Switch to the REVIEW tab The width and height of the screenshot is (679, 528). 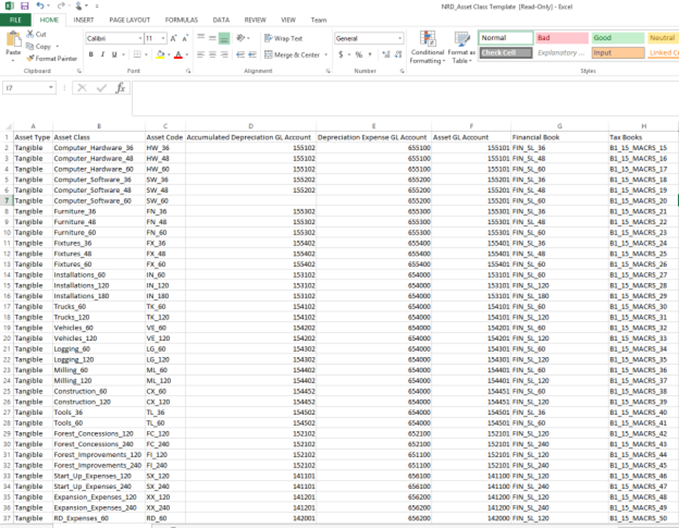255,20
